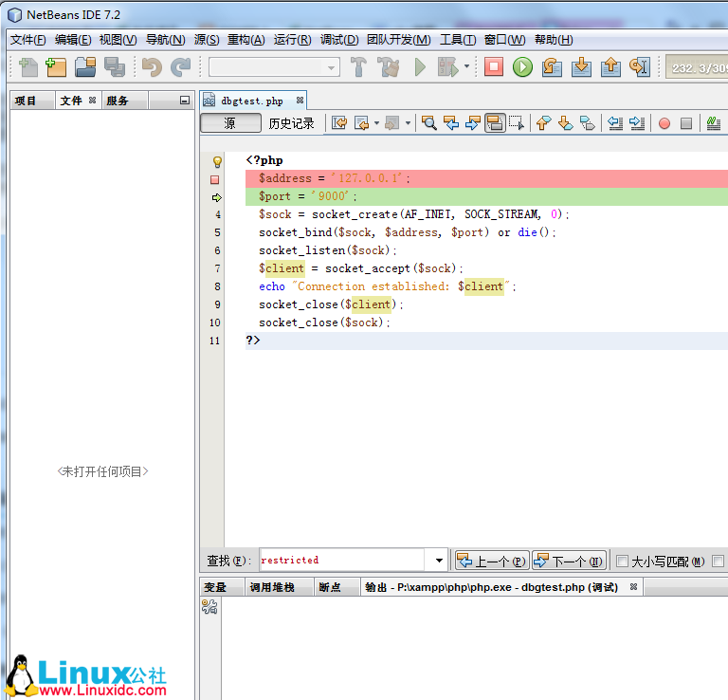Click the Clean and Build icon
The height and width of the screenshot is (700, 728).
point(388,67)
